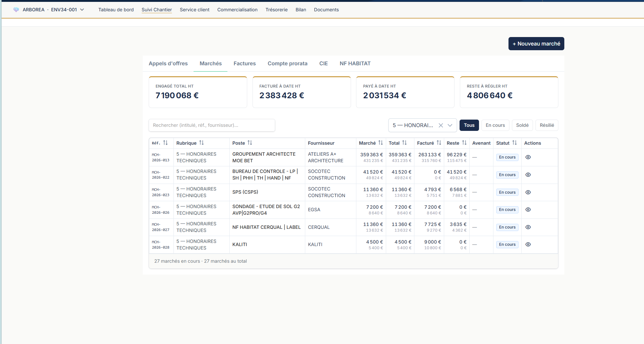The height and width of the screenshot is (344, 644).
Task: Select reference MCH-2026-022
Action: [161, 175]
